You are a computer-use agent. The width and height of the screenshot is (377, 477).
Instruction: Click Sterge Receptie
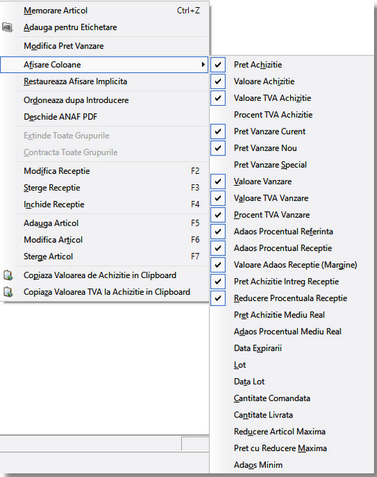[105, 188]
